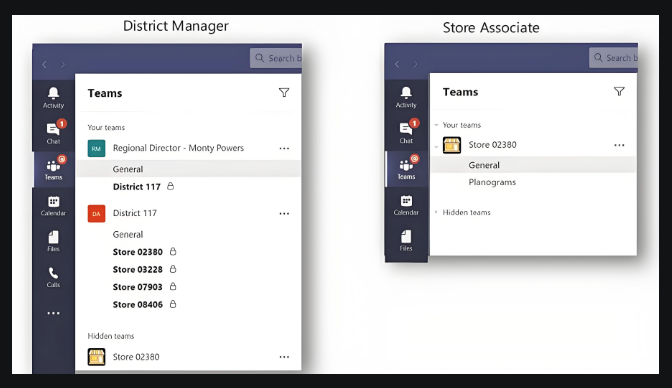Open Store 08406 private channel
The image size is (672, 388).
click(138, 305)
